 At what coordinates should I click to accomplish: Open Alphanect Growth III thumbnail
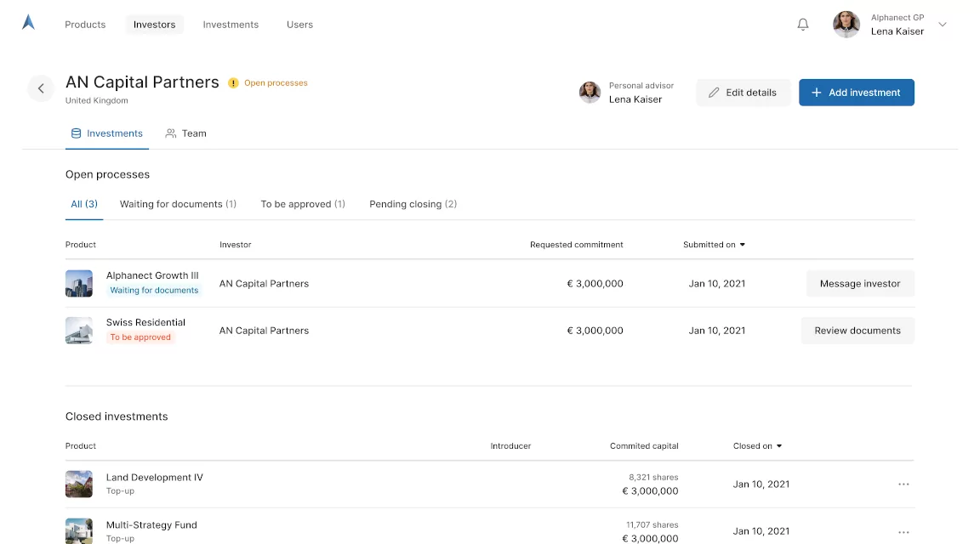[x=79, y=284]
